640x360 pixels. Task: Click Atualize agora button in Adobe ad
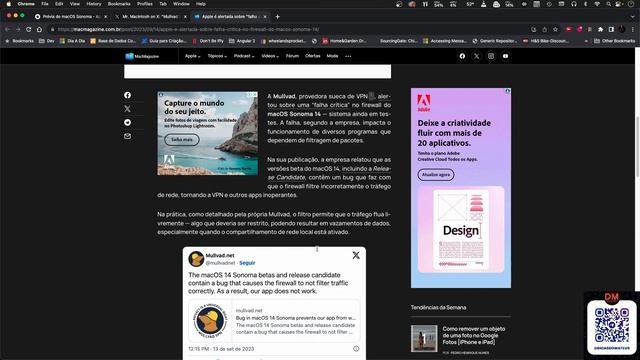(436, 175)
